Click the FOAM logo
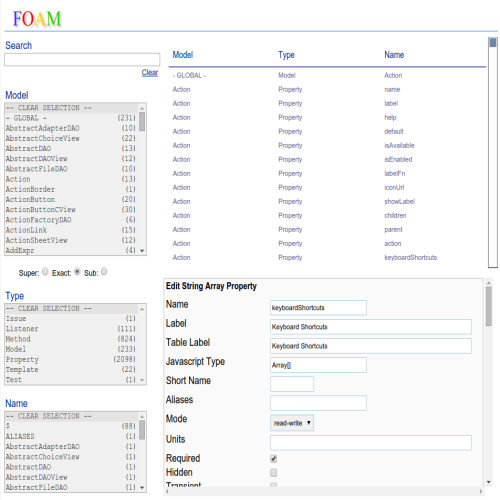 tap(37, 19)
